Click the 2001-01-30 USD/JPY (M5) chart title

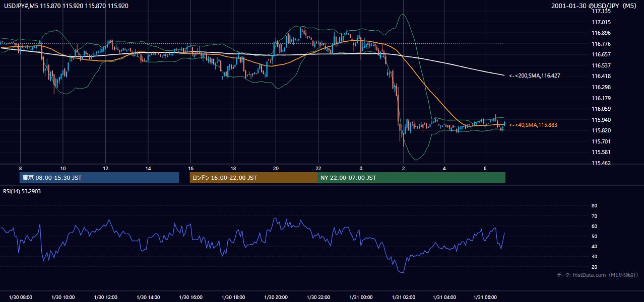coord(595,6)
